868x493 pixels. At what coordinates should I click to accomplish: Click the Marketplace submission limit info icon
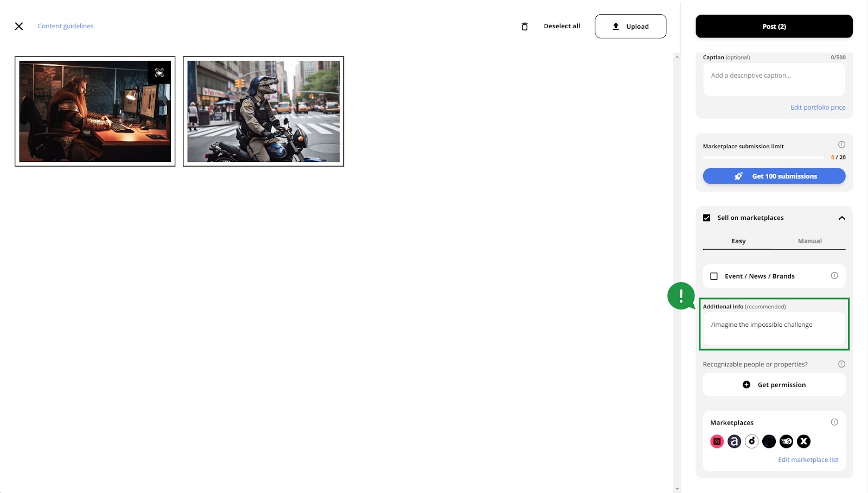pos(841,144)
